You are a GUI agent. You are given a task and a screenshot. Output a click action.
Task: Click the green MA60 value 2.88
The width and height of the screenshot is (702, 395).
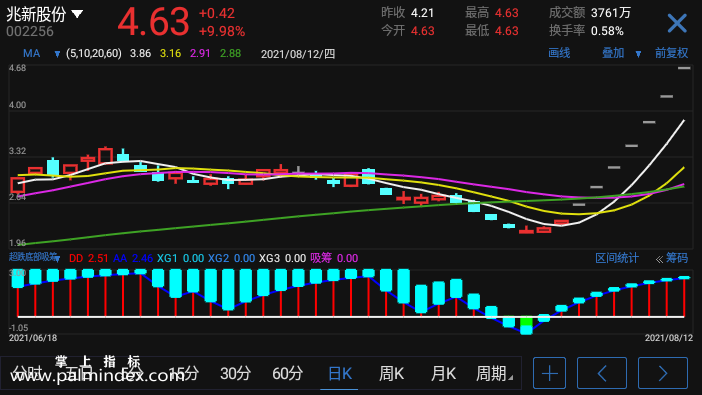(230, 54)
